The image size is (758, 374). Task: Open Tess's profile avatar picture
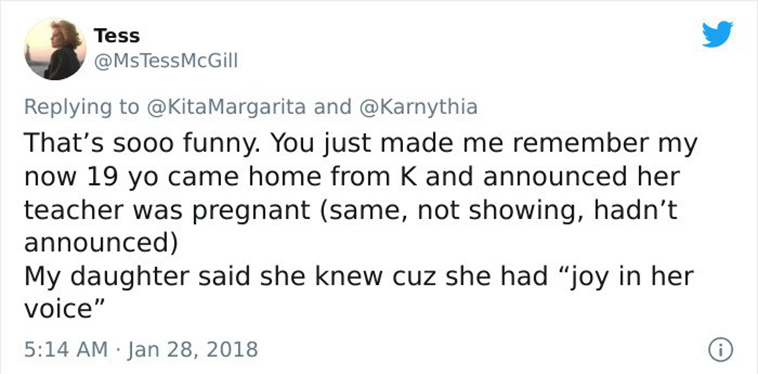coord(55,49)
